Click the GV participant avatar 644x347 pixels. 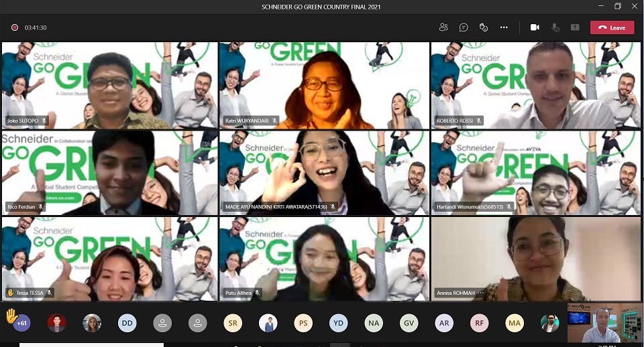click(409, 323)
